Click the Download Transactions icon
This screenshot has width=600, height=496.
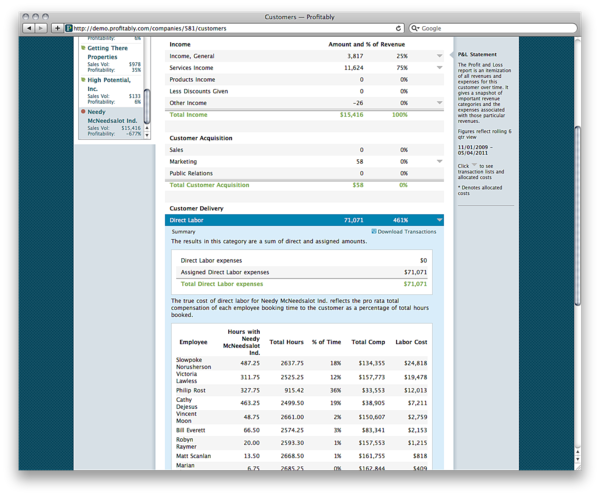(x=373, y=231)
